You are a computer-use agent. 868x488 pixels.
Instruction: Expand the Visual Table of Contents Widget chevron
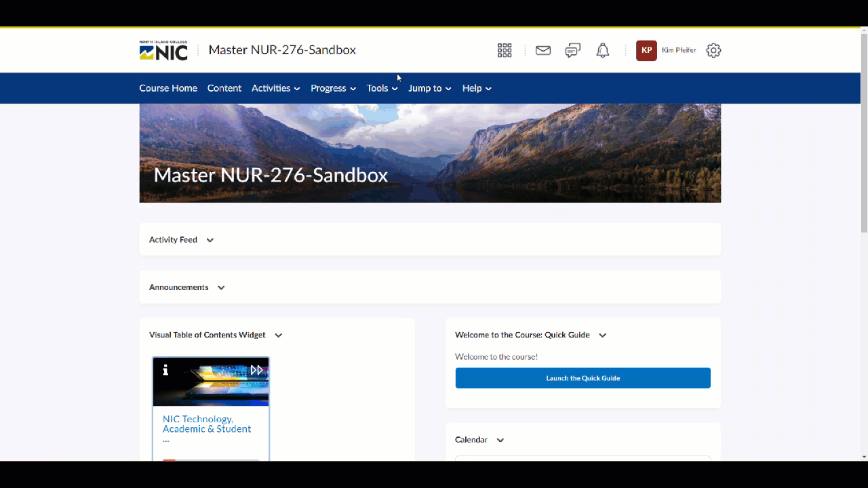[x=279, y=335]
